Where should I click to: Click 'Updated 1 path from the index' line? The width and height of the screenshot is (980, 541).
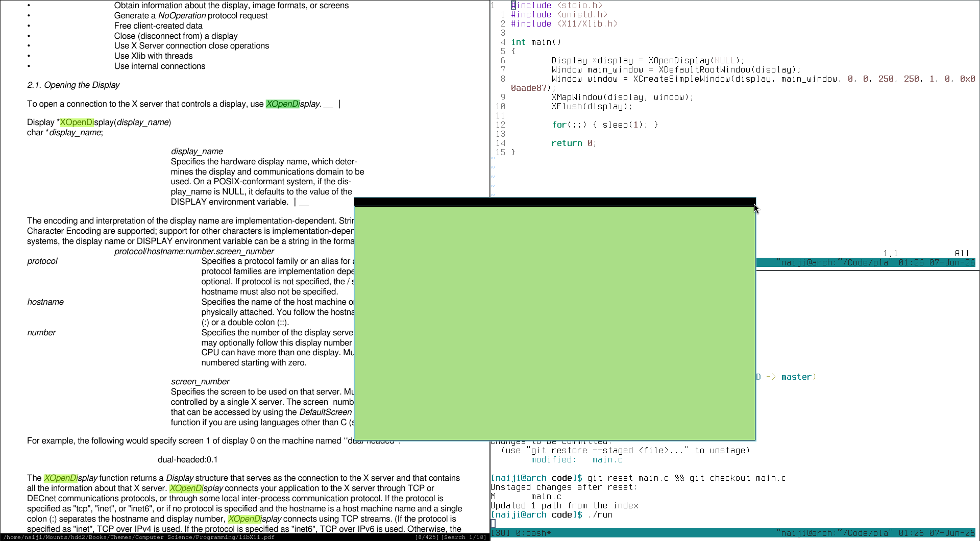click(x=564, y=506)
